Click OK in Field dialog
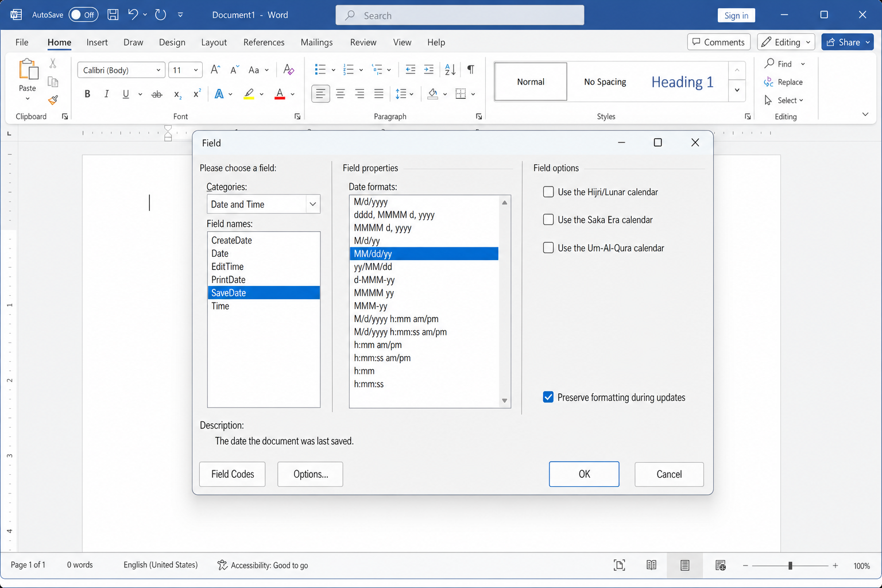Image resolution: width=882 pixels, height=588 pixels. click(x=584, y=474)
